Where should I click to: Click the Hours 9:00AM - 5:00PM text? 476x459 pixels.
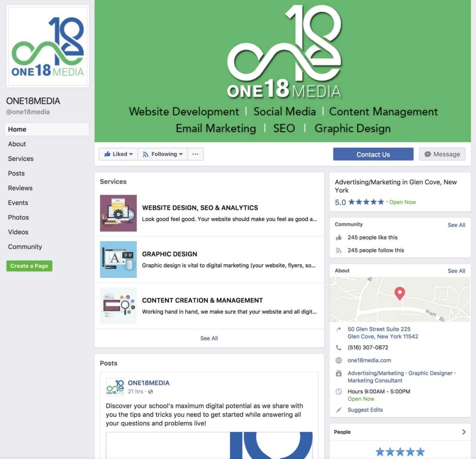coord(379,392)
